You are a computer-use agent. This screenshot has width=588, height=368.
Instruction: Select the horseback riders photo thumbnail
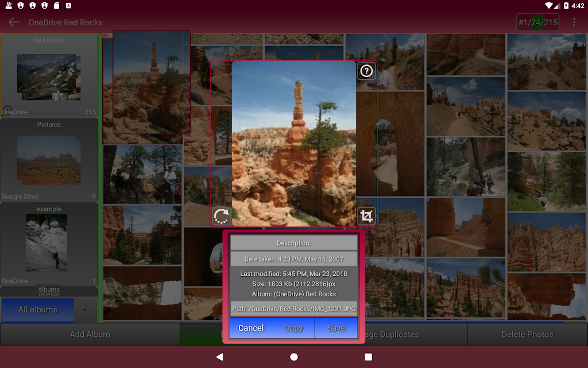coord(142,175)
